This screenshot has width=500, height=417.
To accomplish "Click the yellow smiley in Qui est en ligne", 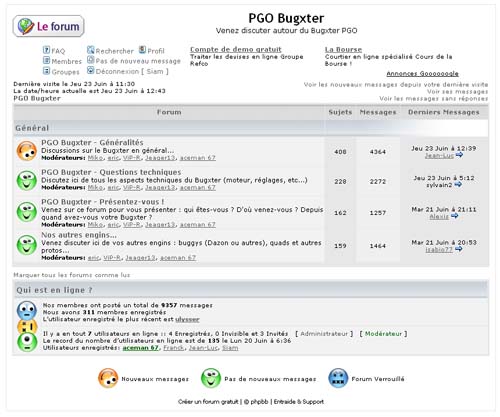I will (27, 327).
